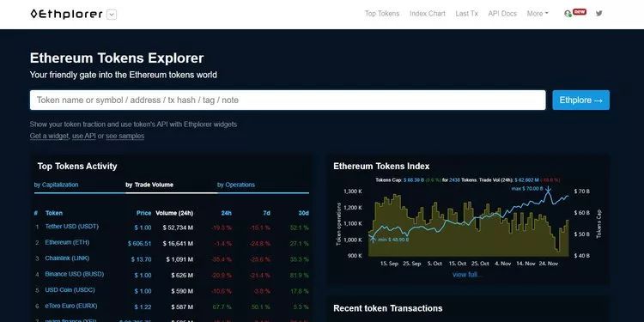The height and width of the screenshot is (322, 644).
Task: Open Tether USD (USDT) token
Action: (72, 227)
